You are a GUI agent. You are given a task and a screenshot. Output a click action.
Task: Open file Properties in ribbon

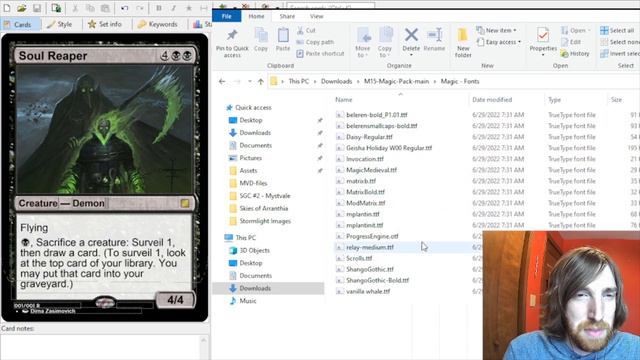point(543,41)
